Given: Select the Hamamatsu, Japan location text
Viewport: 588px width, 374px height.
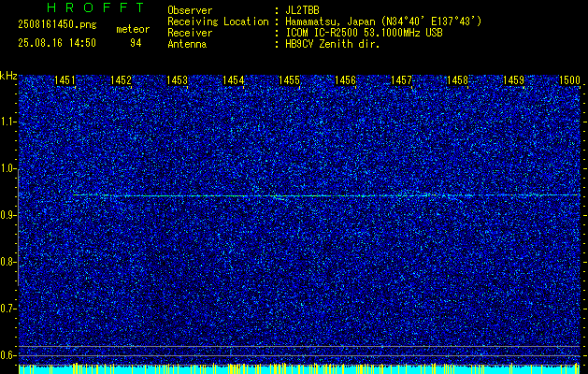Looking at the screenshot, I should (383, 22).
